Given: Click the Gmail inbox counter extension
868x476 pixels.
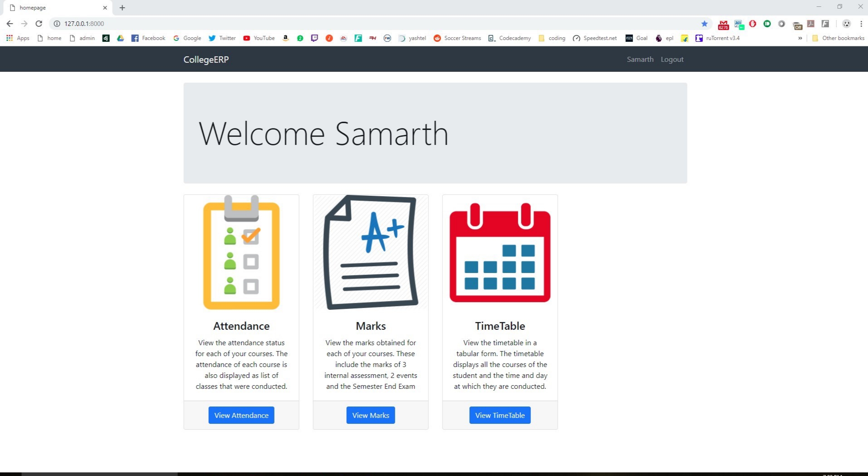Looking at the screenshot, I should click(723, 24).
